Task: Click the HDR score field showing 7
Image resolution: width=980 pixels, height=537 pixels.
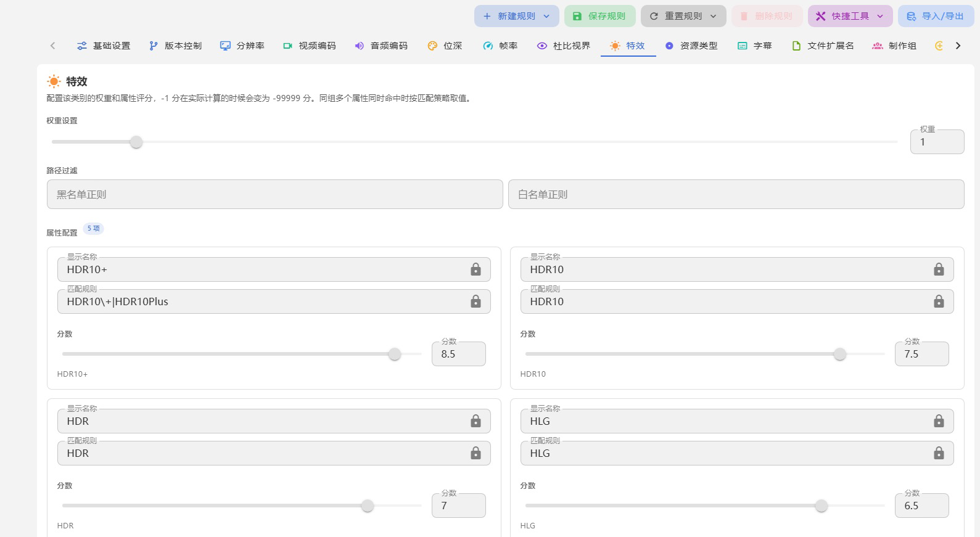Action: point(459,506)
